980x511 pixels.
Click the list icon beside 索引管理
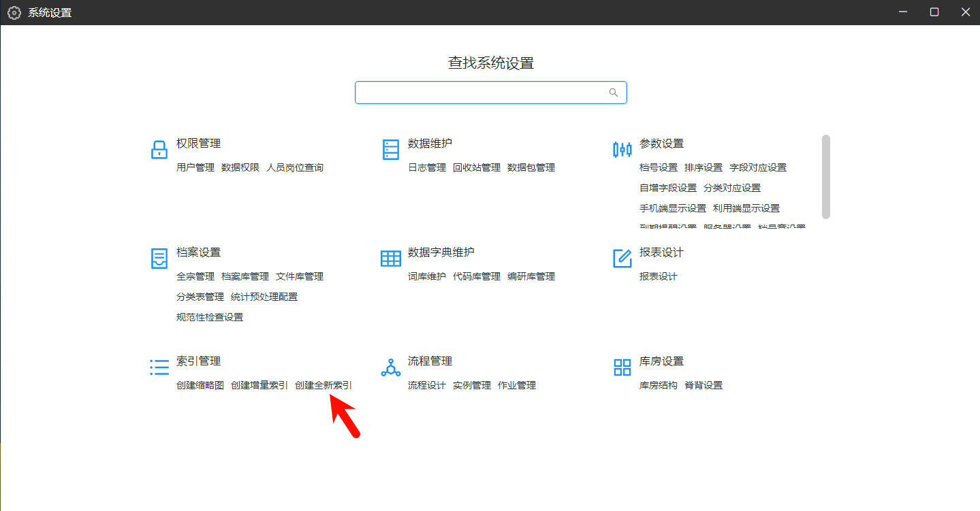[159, 367]
